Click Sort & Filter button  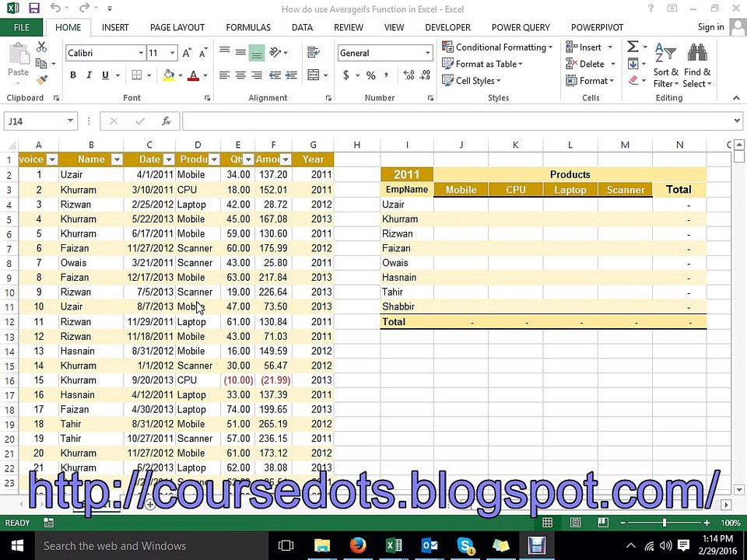pos(665,65)
